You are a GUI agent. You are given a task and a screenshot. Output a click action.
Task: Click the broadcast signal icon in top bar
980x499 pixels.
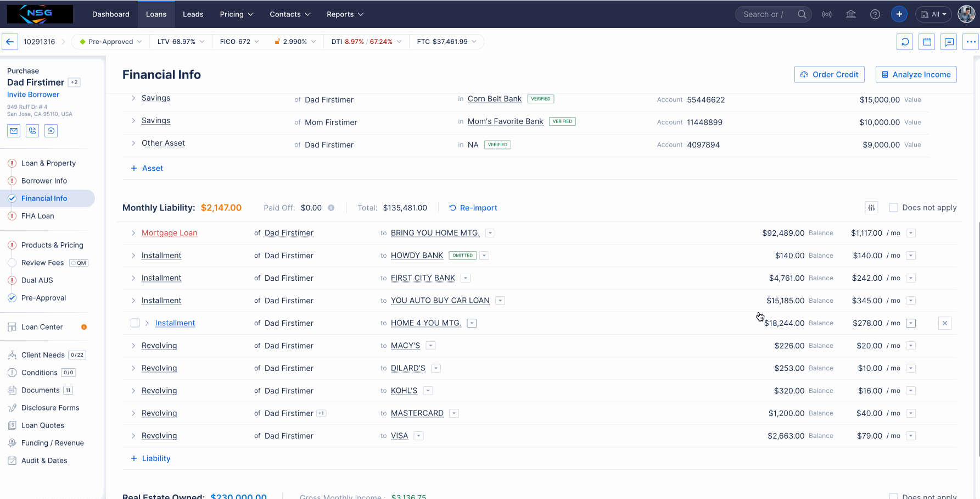(827, 14)
